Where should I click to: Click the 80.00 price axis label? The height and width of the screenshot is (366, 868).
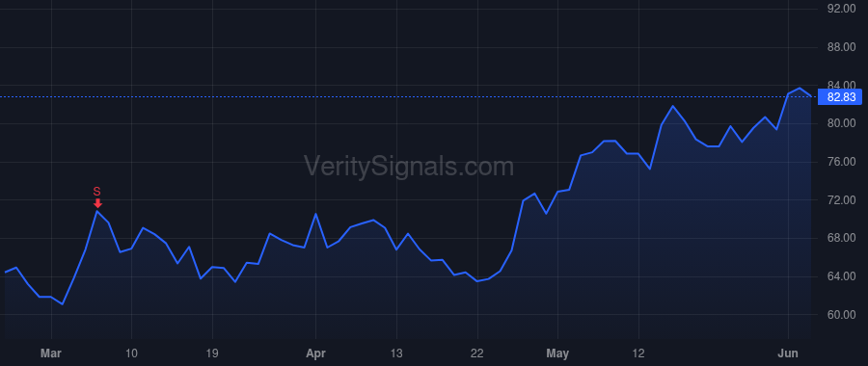click(x=841, y=123)
